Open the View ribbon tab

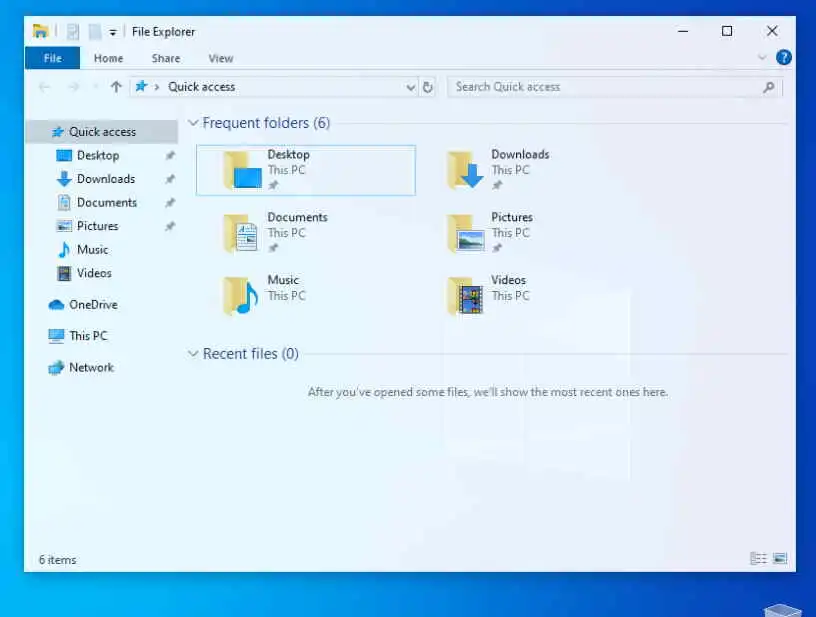tap(221, 58)
